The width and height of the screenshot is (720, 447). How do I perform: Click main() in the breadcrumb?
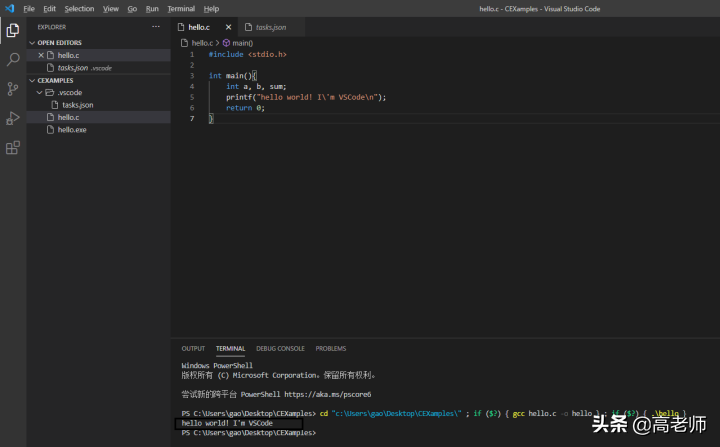pos(242,43)
